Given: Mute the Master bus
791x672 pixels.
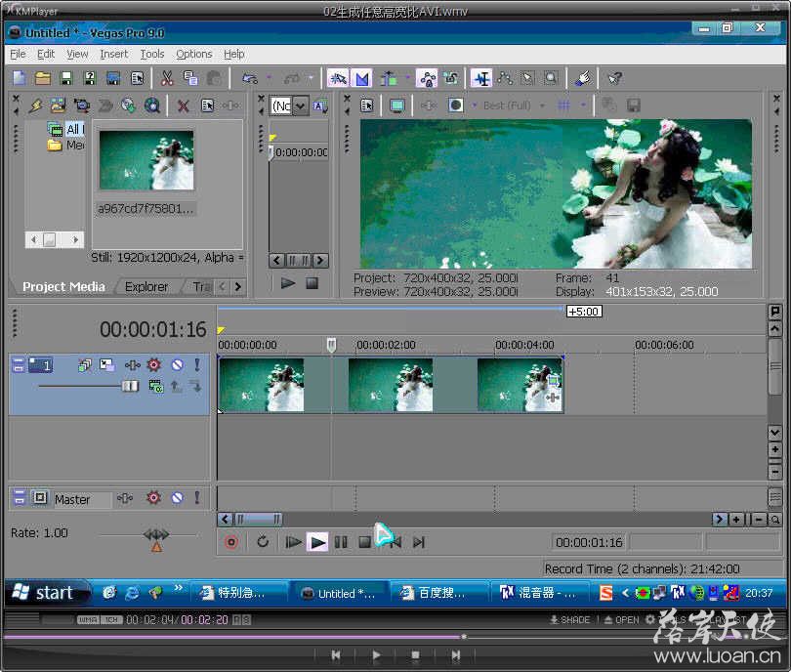Looking at the screenshot, I should point(177,498).
